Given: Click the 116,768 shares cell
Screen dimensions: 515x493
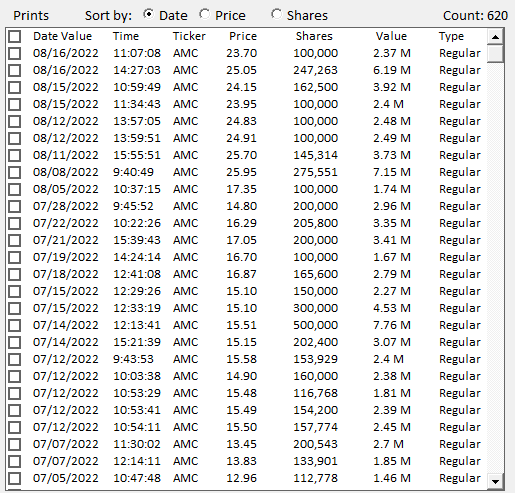Looking at the screenshot, I should [315, 393].
